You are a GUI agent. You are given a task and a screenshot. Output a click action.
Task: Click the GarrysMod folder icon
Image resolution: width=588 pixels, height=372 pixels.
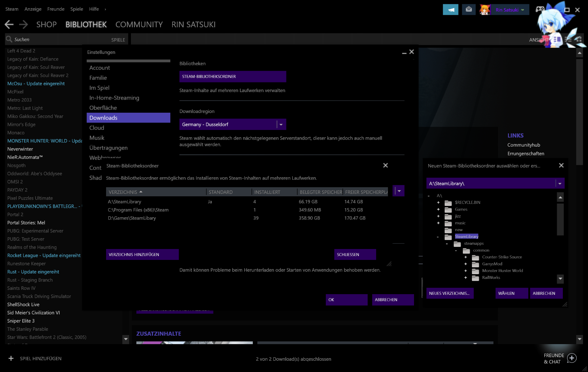pos(476,264)
